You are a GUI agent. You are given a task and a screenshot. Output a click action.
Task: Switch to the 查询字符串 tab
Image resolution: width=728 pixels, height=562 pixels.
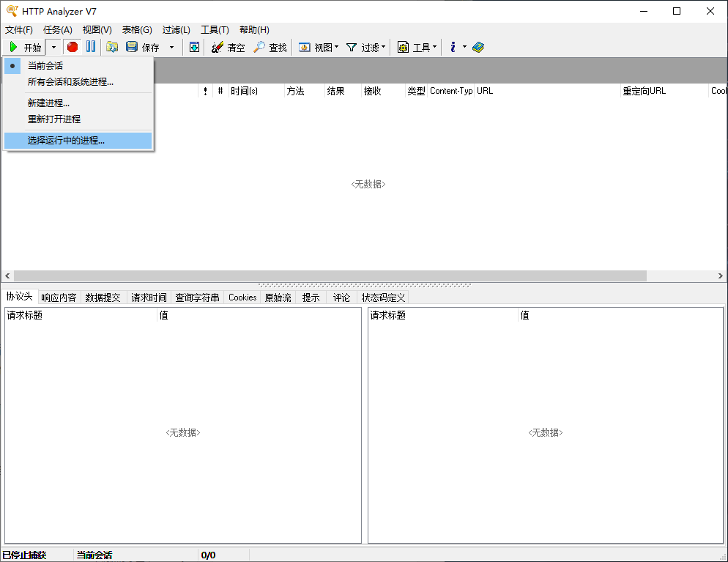pos(197,297)
